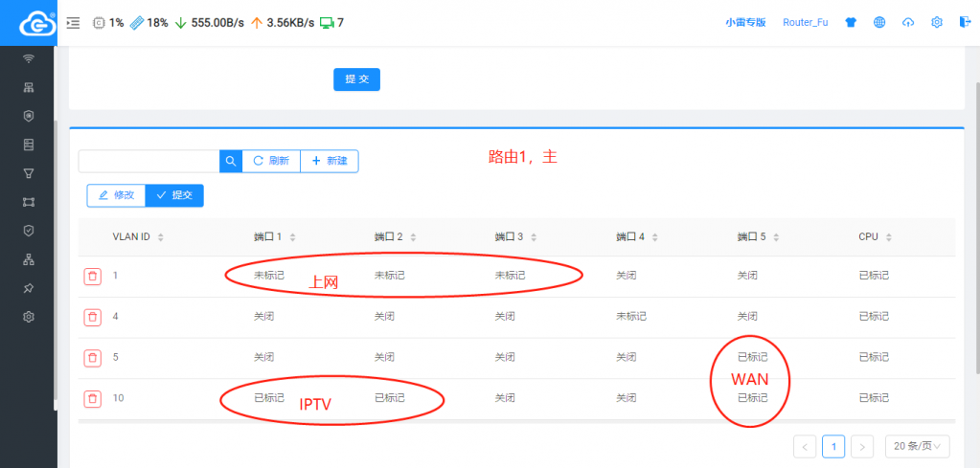Delete the VLAN ID 1 row
980x468 pixels.
[92, 276]
